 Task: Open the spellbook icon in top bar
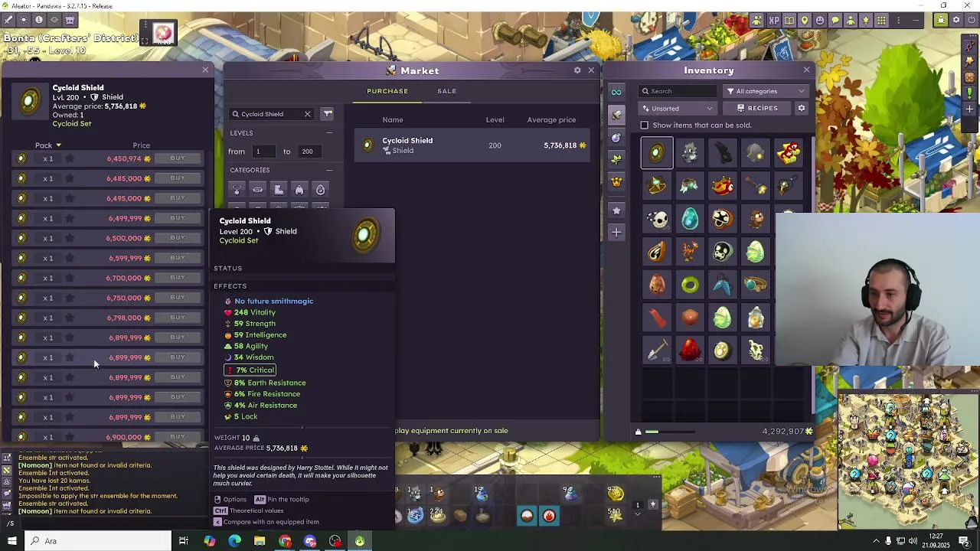click(789, 21)
